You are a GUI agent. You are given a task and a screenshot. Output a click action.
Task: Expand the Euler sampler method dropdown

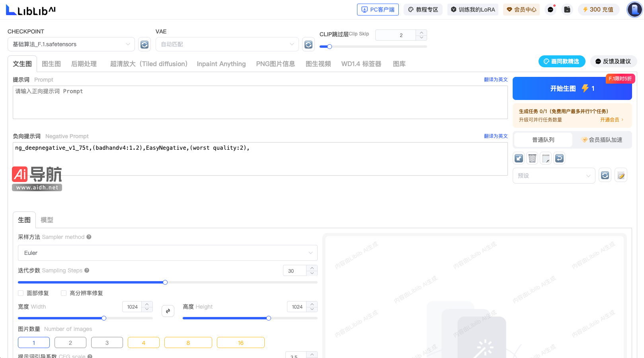(168, 253)
